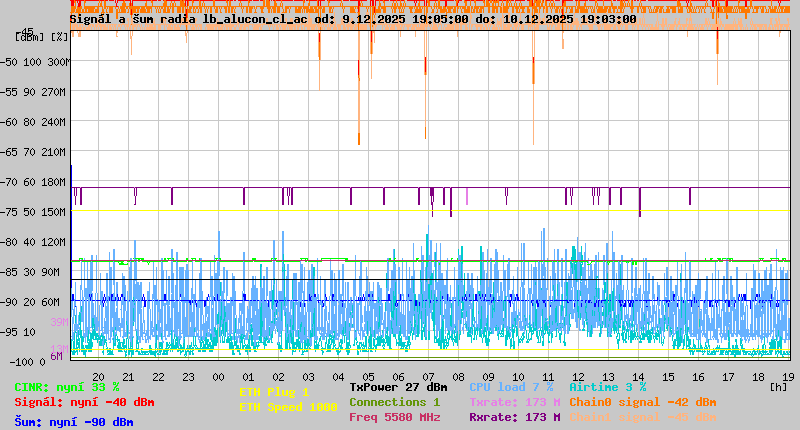Click the 'Chain0 signal -42 dBm' legend
800x430 pixels.
click(643, 402)
